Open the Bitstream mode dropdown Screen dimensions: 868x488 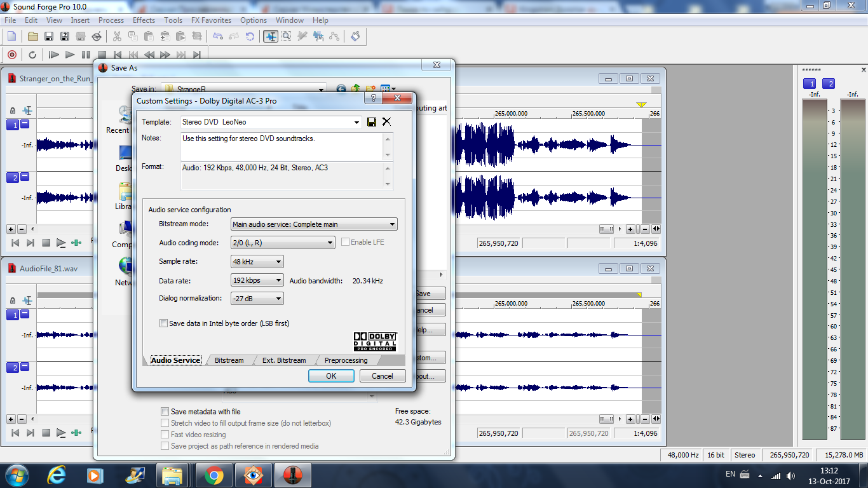pos(393,224)
